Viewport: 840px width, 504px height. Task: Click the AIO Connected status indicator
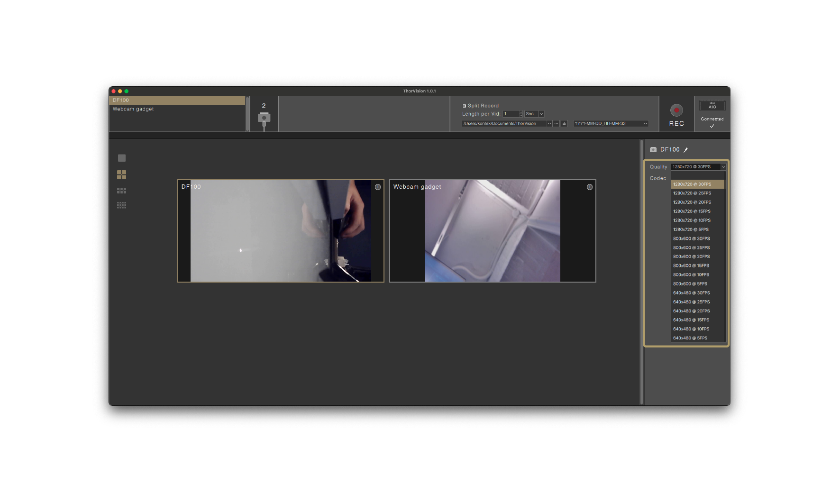pyautogui.click(x=712, y=114)
